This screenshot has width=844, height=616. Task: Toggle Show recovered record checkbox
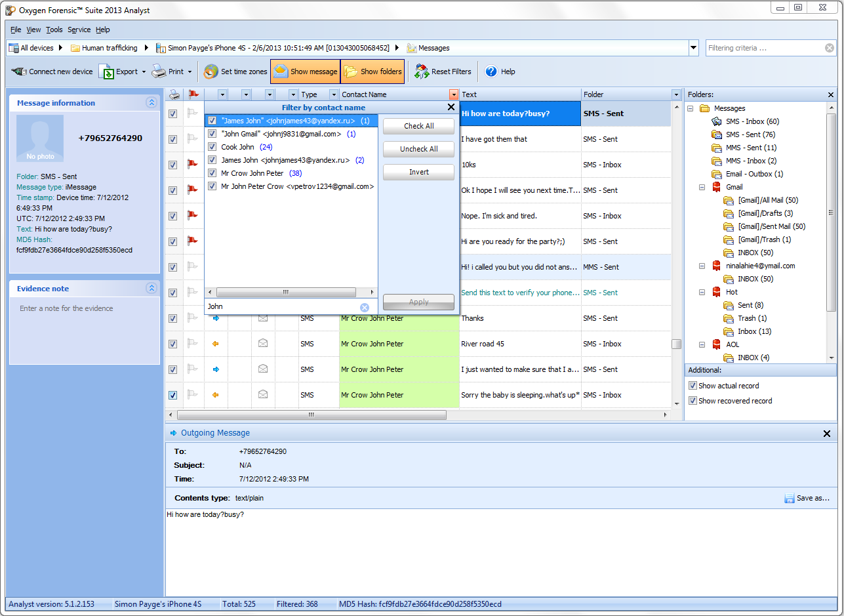[x=693, y=401]
